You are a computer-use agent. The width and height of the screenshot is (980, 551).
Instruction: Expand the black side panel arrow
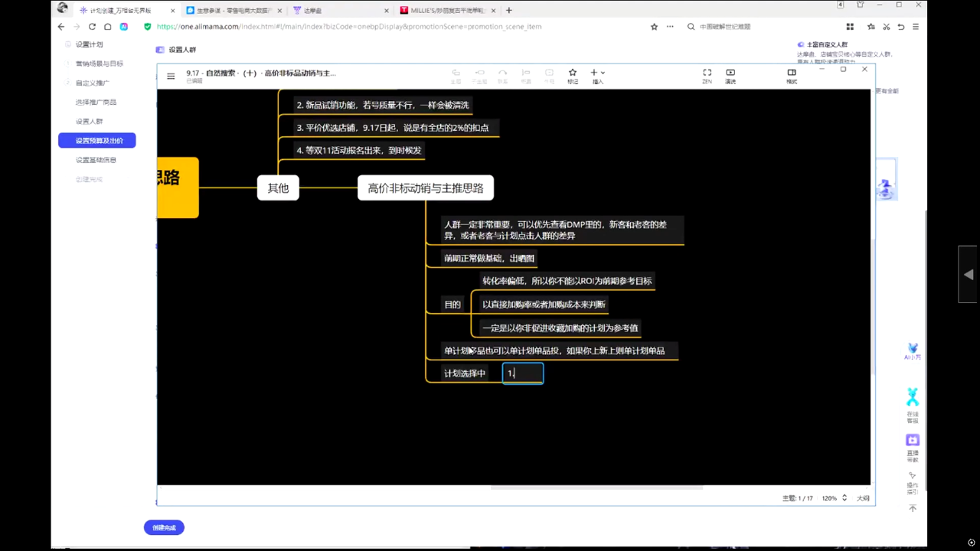pos(969,275)
